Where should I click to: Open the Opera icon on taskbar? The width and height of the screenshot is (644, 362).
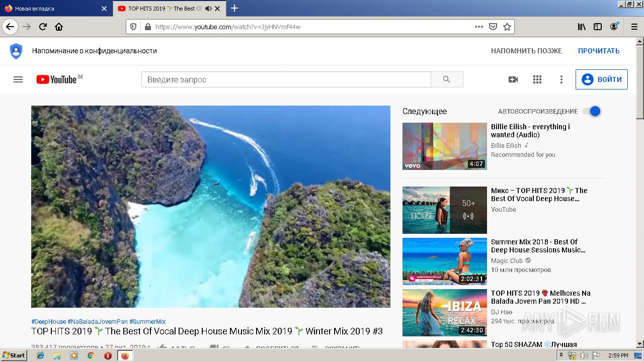[x=108, y=355]
